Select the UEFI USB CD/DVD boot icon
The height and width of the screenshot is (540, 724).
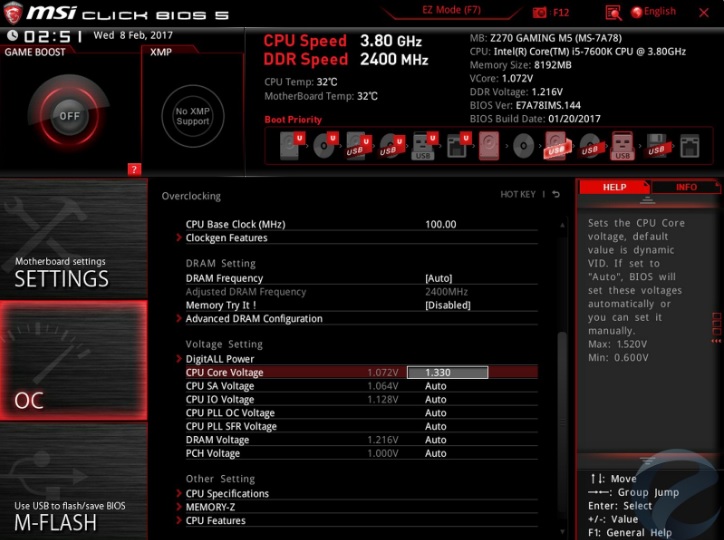pyautogui.click(x=392, y=145)
